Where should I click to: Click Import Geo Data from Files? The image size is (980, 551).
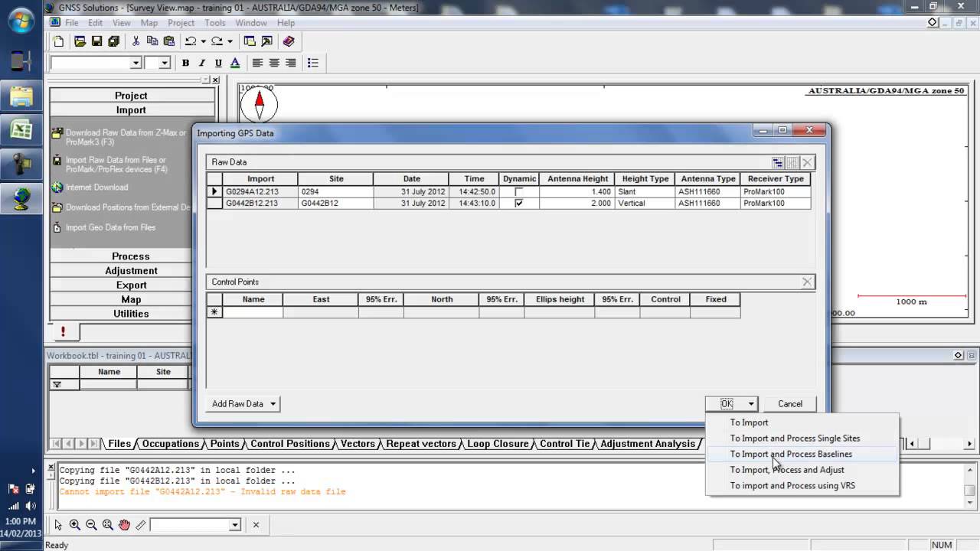pyautogui.click(x=110, y=227)
